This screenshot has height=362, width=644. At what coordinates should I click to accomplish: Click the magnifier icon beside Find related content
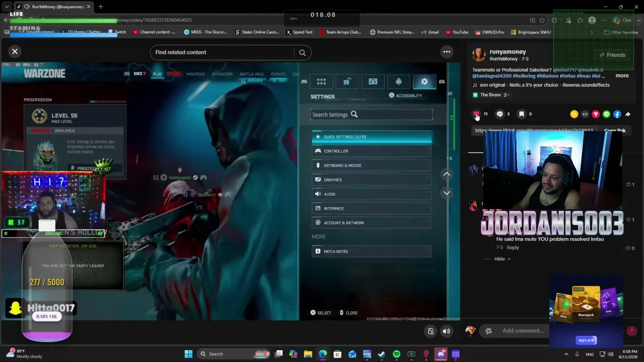click(302, 52)
